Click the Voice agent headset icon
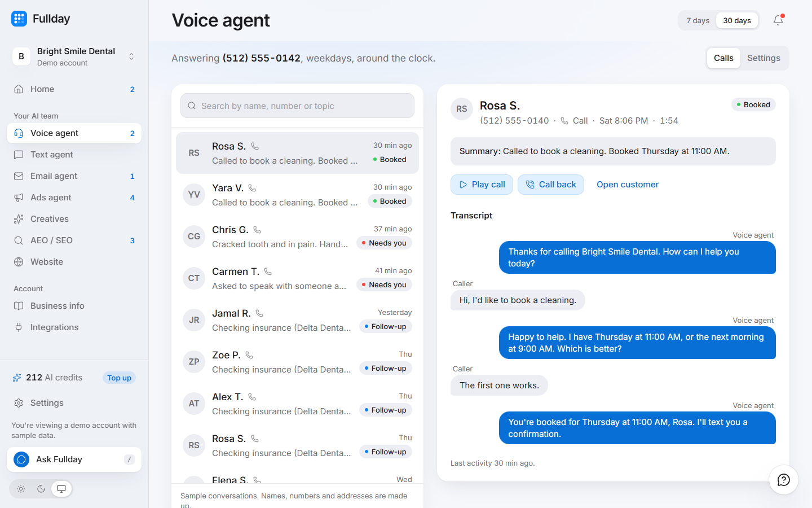This screenshot has height=508, width=812. pos(19,133)
